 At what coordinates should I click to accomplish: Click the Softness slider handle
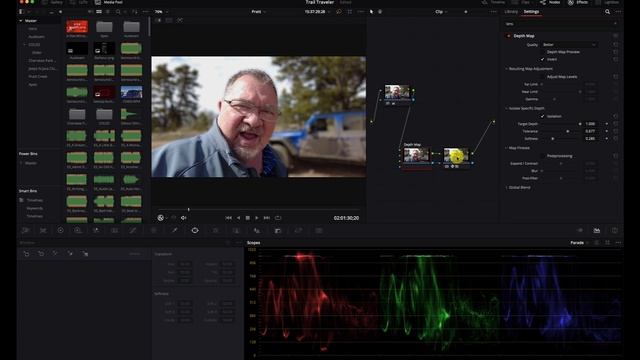tap(553, 139)
